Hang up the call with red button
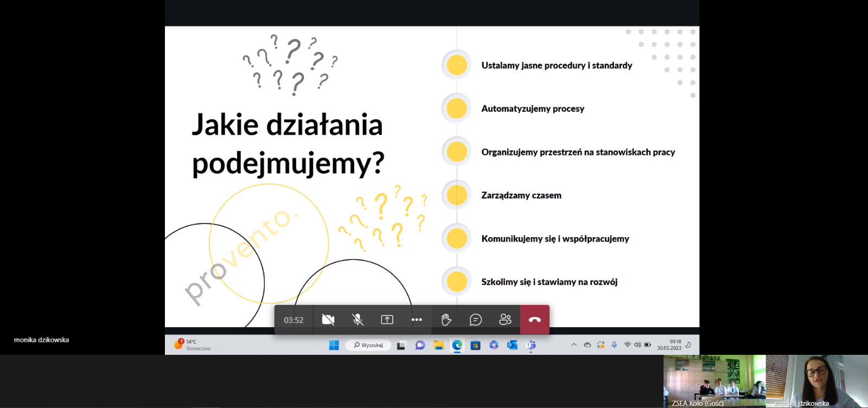The width and height of the screenshot is (868, 408). 534,320
